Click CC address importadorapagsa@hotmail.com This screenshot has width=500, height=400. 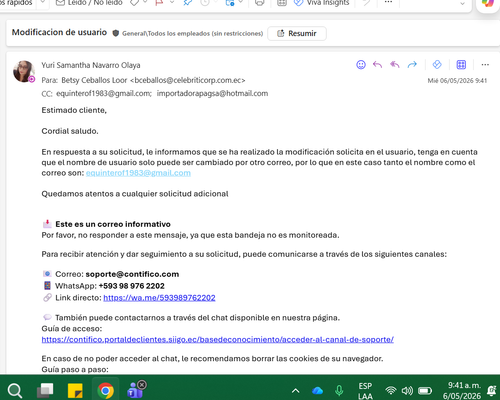212,93
